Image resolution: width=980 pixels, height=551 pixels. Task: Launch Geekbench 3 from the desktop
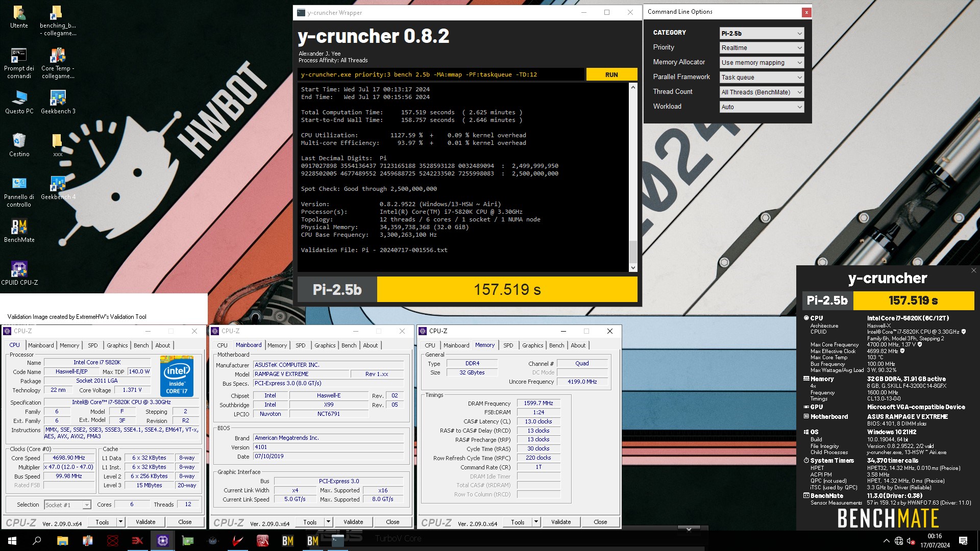coord(58,102)
